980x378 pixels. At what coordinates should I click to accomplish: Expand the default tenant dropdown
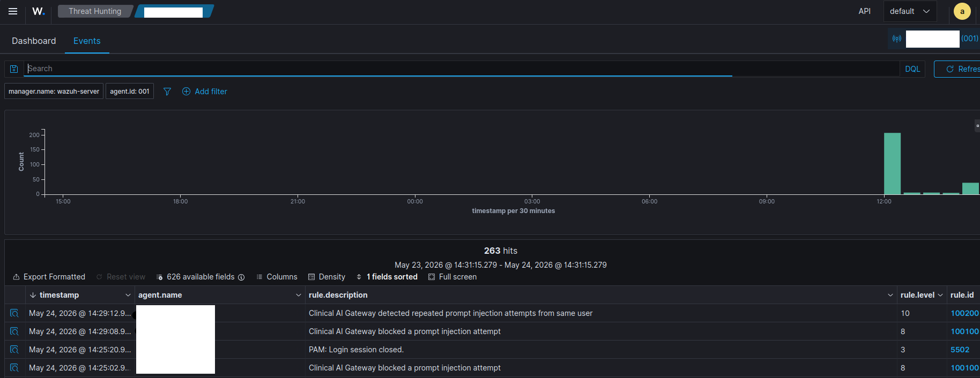pos(910,11)
